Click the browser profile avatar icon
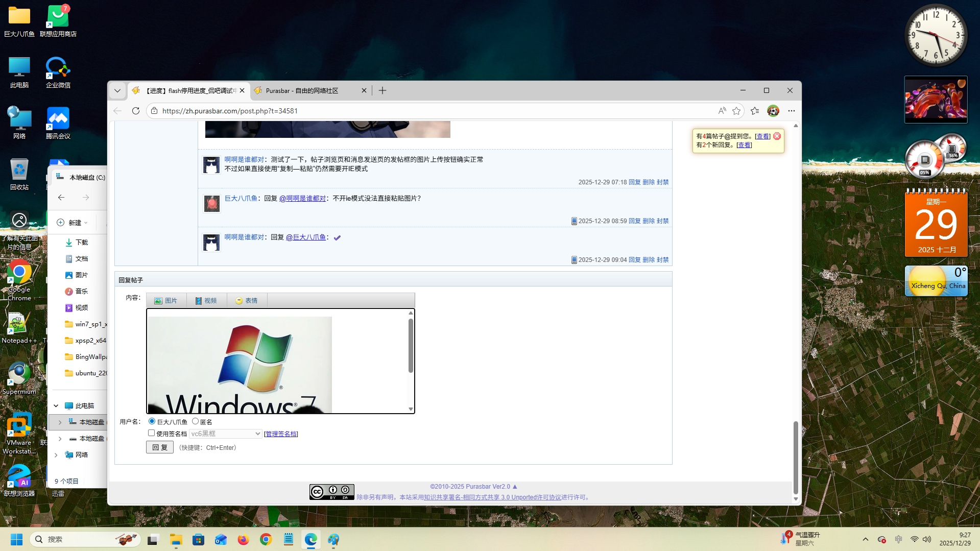This screenshot has width=980, height=551. pyautogui.click(x=773, y=111)
